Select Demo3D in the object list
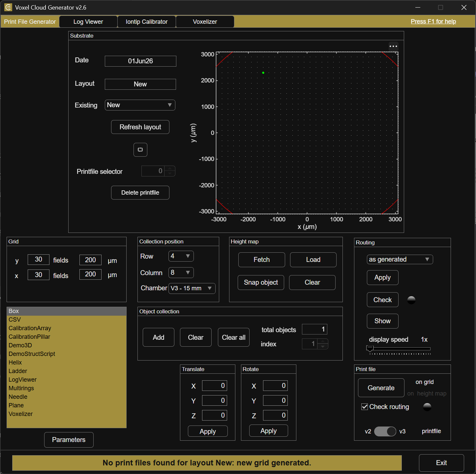476x474 pixels. (x=67, y=345)
